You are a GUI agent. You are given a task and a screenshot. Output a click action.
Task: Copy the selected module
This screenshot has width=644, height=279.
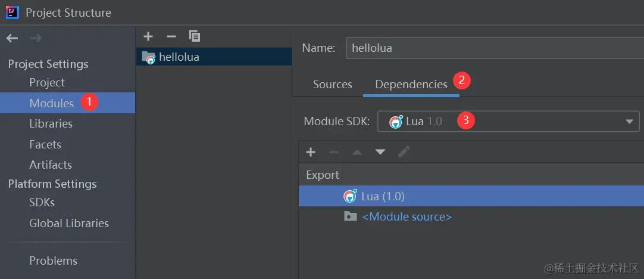pos(195,36)
